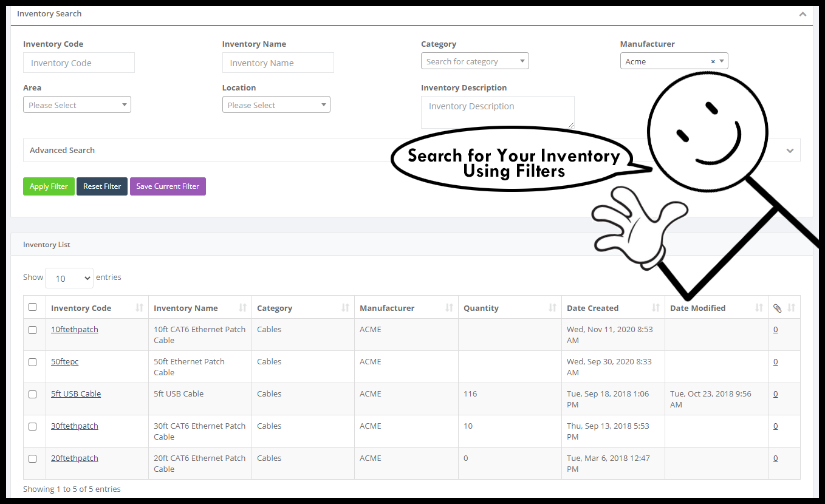The height and width of the screenshot is (504, 825).
Task: Click the Inventory Code input field
Action: point(79,63)
